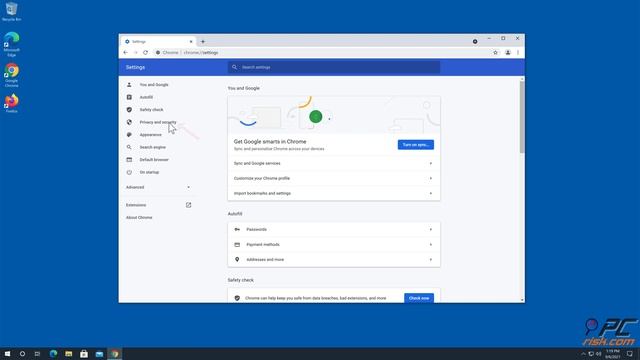
Task: Open notification center on taskbar
Action: (x=630, y=354)
